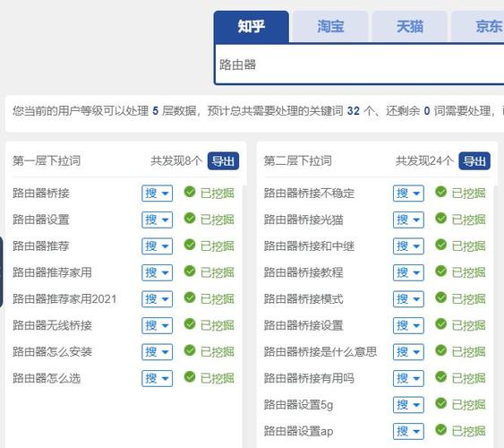Open the 搜 dropdown for 路由器桥接教程
The width and height of the screenshot is (504, 448).
408,272
